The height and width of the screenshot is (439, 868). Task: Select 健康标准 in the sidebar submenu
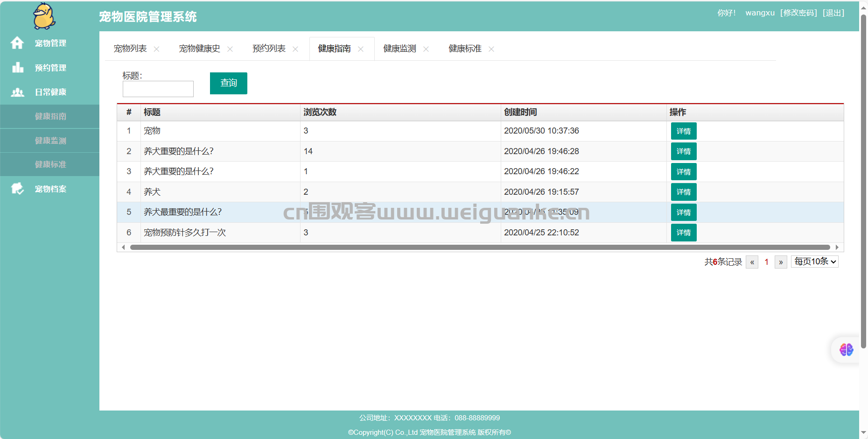pyautogui.click(x=50, y=164)
